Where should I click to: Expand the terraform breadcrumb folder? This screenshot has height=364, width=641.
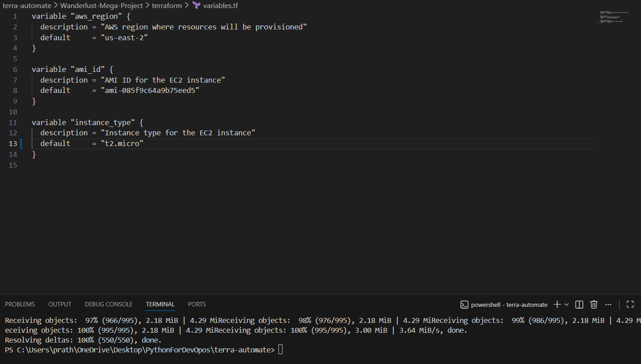click(167, 6)
